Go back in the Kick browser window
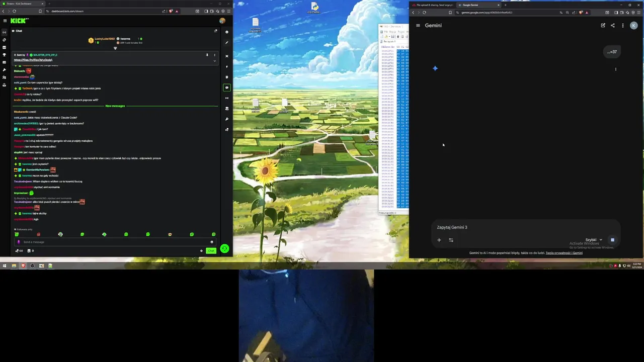Screen dimensions: 644x362 [3, 11]
